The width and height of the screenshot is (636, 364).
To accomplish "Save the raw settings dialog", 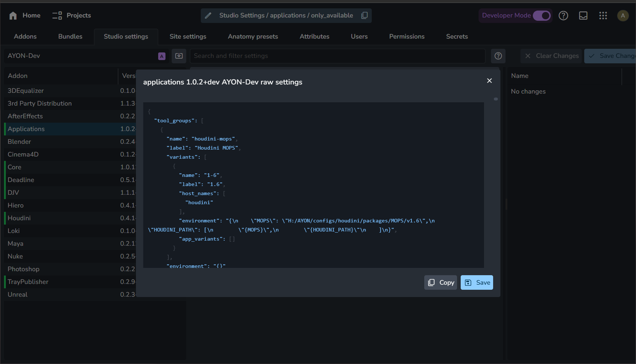I will (477, 282).
